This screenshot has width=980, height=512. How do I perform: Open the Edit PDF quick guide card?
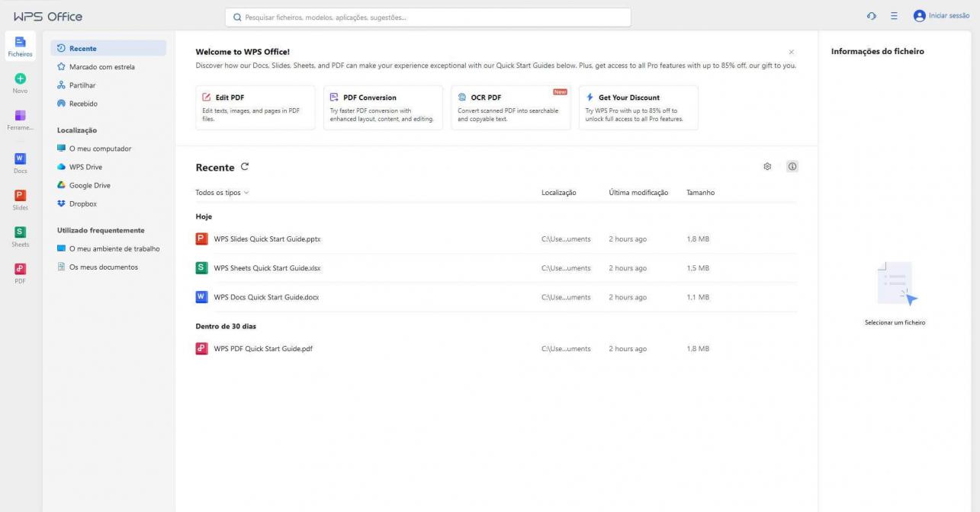point(255,107)
